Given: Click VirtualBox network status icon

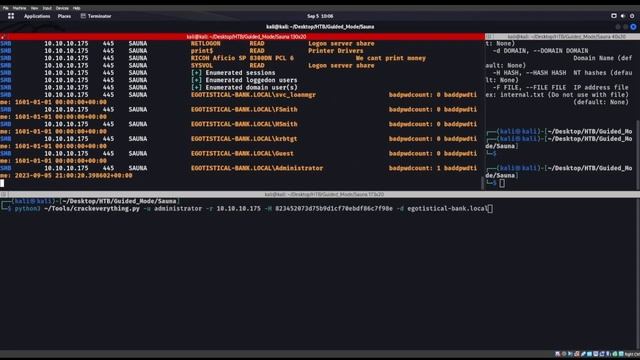Looking at the screenshot, I should click(577, 354).
